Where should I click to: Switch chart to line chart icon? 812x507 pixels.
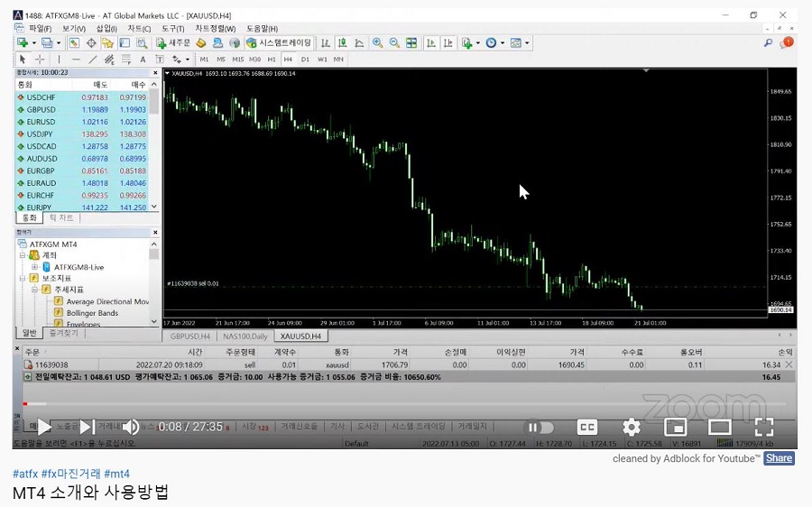pyautogui.click(x=359, y=43)
